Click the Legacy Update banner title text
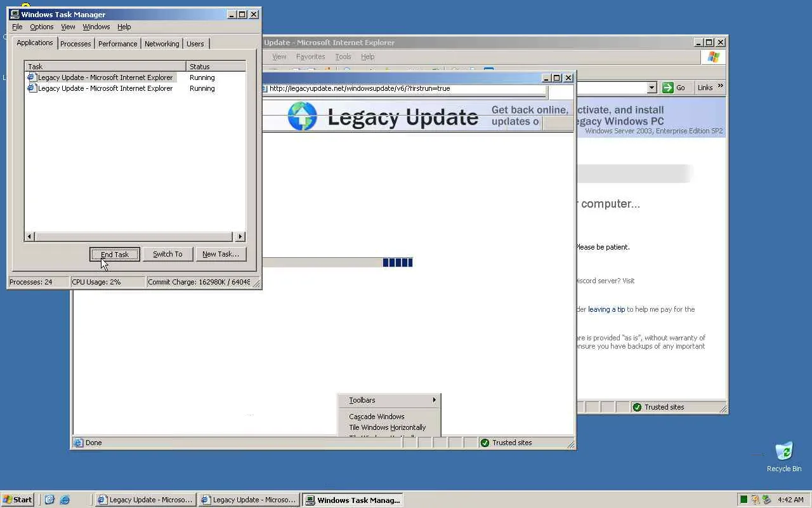 [403, 117]
